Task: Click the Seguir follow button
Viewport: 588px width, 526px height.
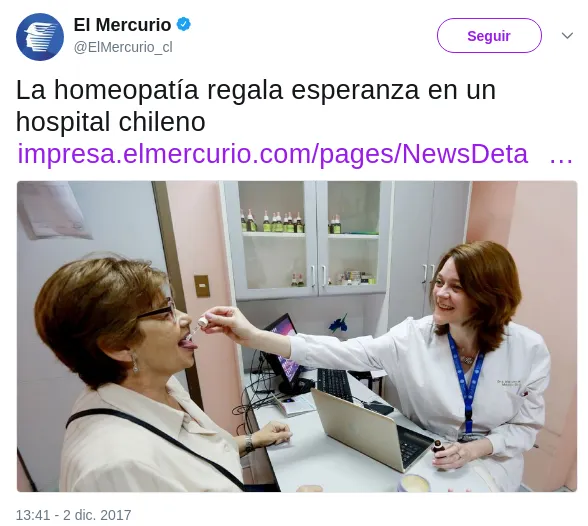Action: tap(489, 36)
